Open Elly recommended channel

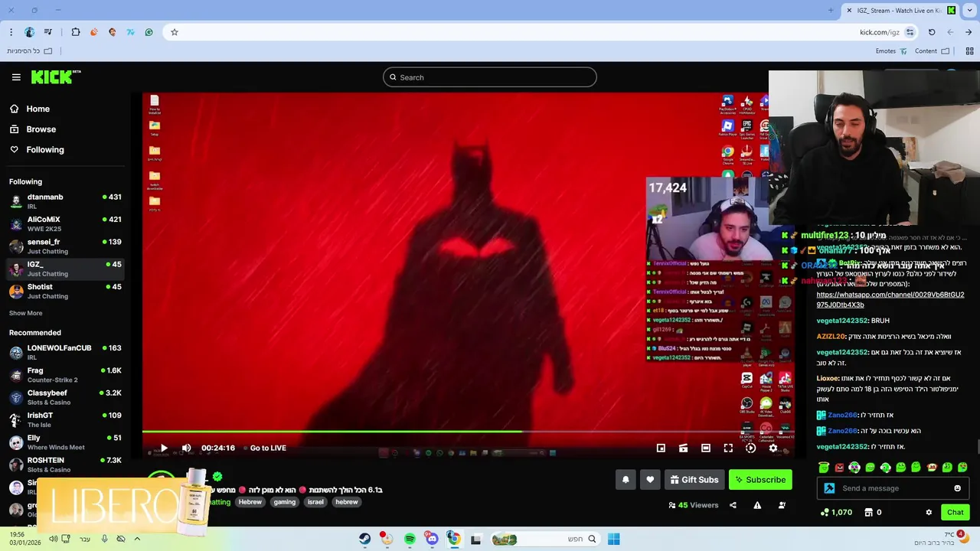coord(65,442)
